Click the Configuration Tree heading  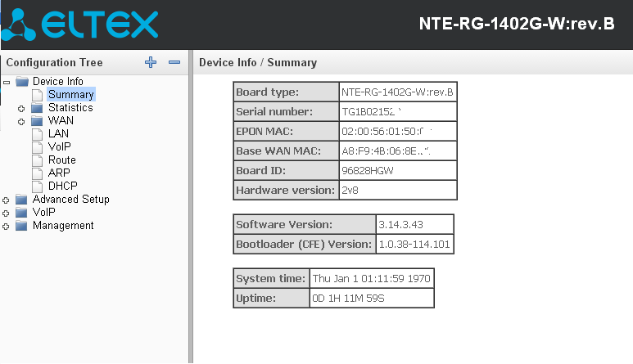tap(55, 62)
